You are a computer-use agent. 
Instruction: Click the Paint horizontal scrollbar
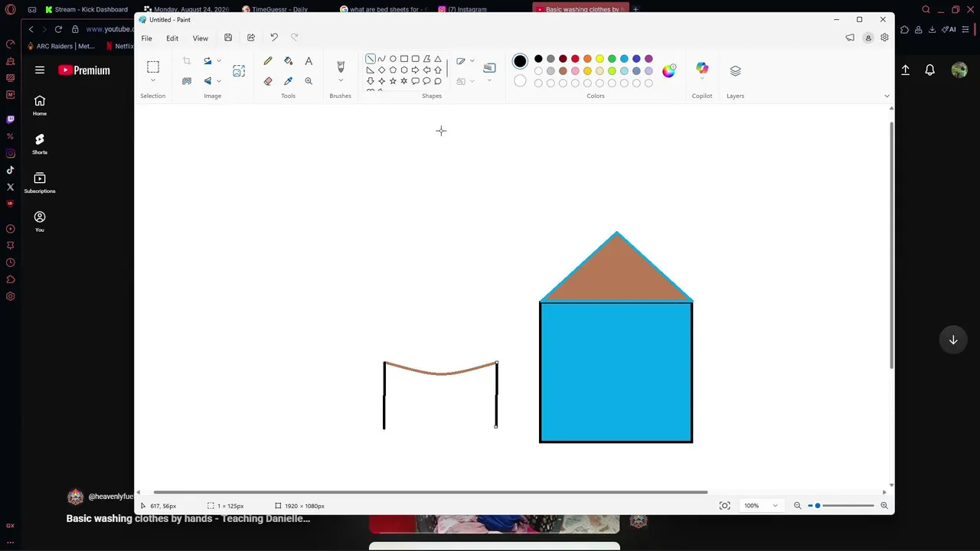pos(430,492)
